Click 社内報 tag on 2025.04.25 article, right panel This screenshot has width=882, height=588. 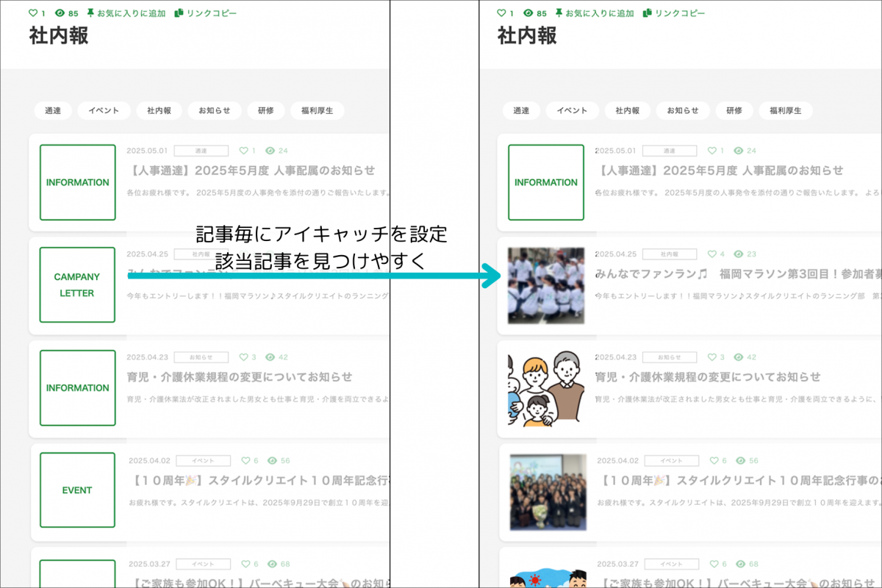(670, 254)
